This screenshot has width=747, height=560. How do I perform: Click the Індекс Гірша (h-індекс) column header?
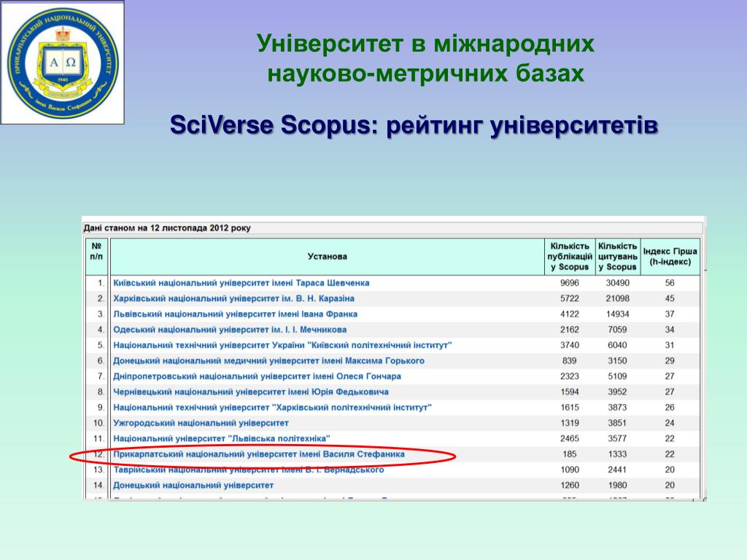tap(670, 257)
